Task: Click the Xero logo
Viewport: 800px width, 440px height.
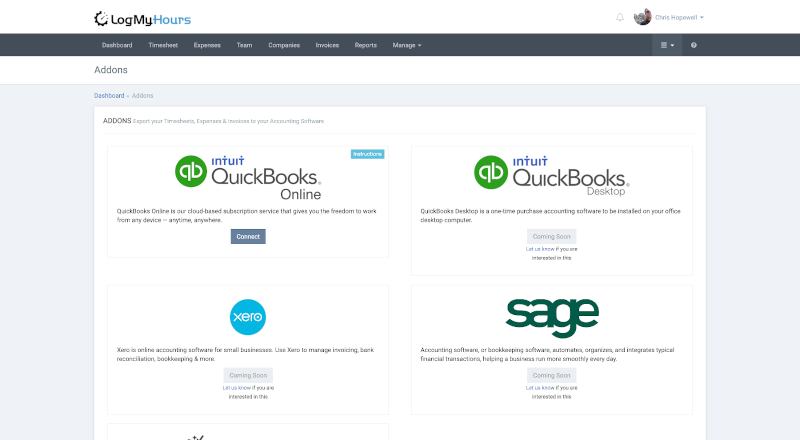Action: [247, 316]
